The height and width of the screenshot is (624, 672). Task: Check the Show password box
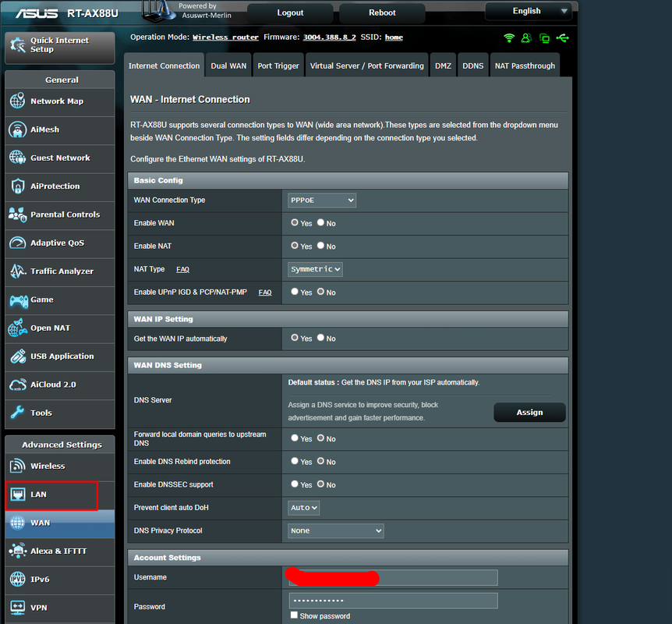click(x=294, y=615)
